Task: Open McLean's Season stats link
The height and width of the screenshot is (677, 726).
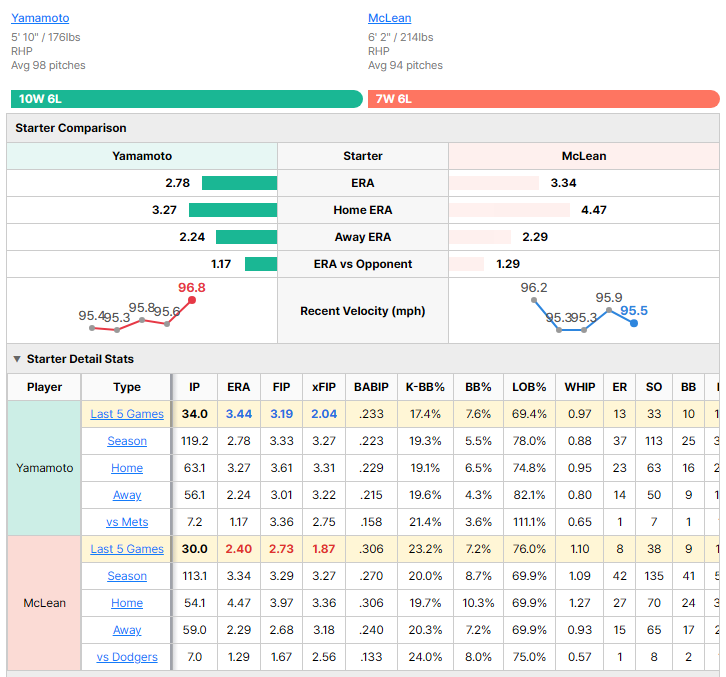Action: [x=127, y=576]
